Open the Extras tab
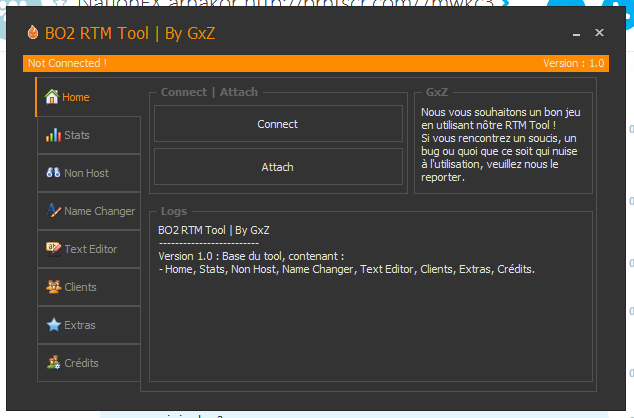634x418 pixels. 89,325
